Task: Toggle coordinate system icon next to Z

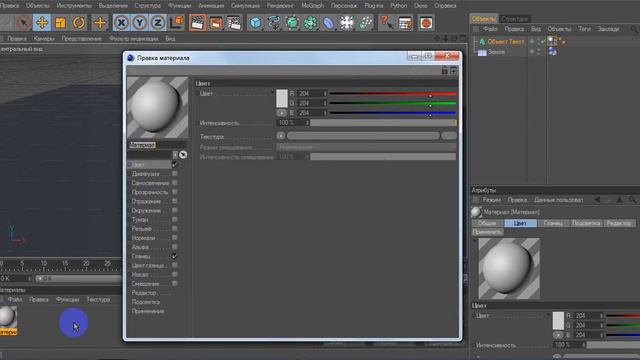Action: click(176, 23)
